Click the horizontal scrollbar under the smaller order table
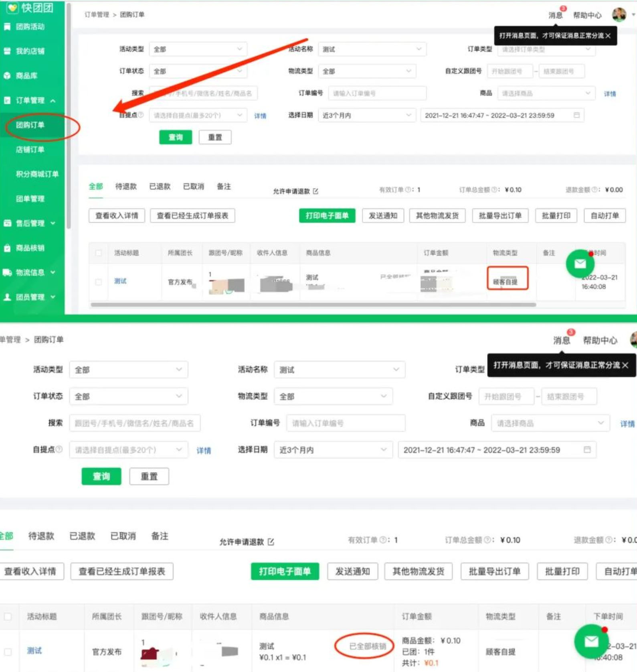The height and width of the screenshot is (672, 637). tap(313, 305)
